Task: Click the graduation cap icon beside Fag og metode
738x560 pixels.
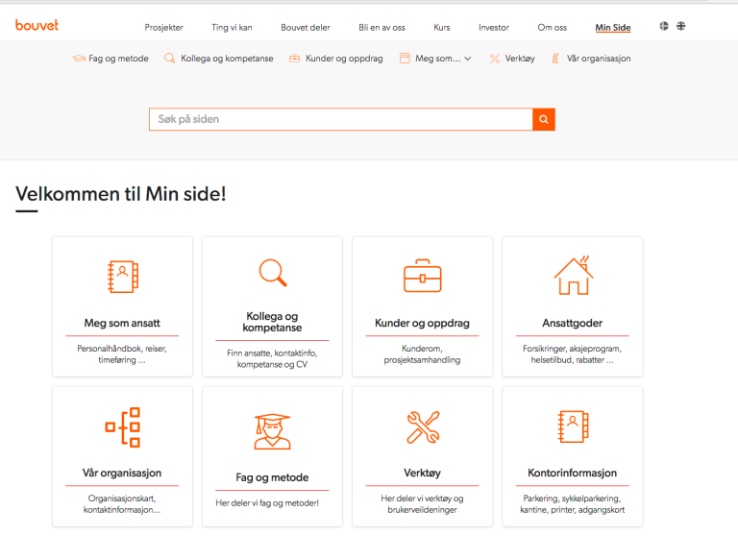Action: tap(79, 59)
